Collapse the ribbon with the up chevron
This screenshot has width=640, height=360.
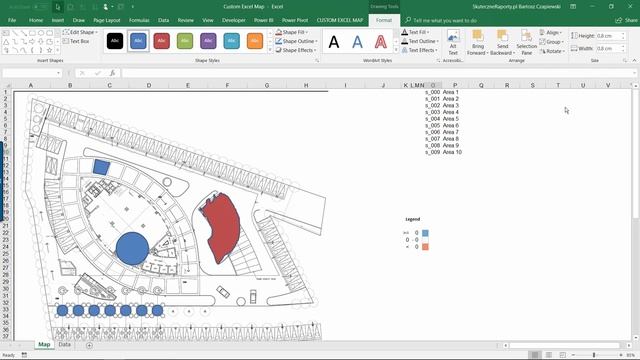point(634,60)
